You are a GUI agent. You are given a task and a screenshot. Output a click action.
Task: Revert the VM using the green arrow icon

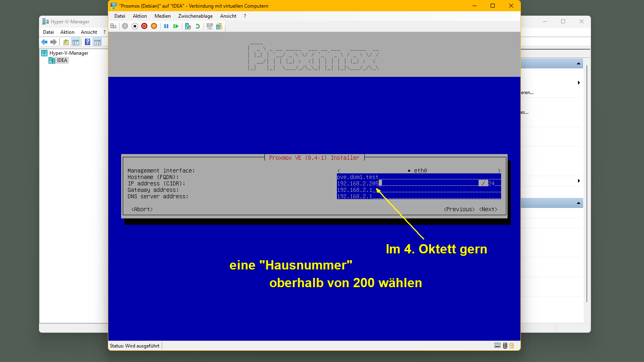click(198, 26)
